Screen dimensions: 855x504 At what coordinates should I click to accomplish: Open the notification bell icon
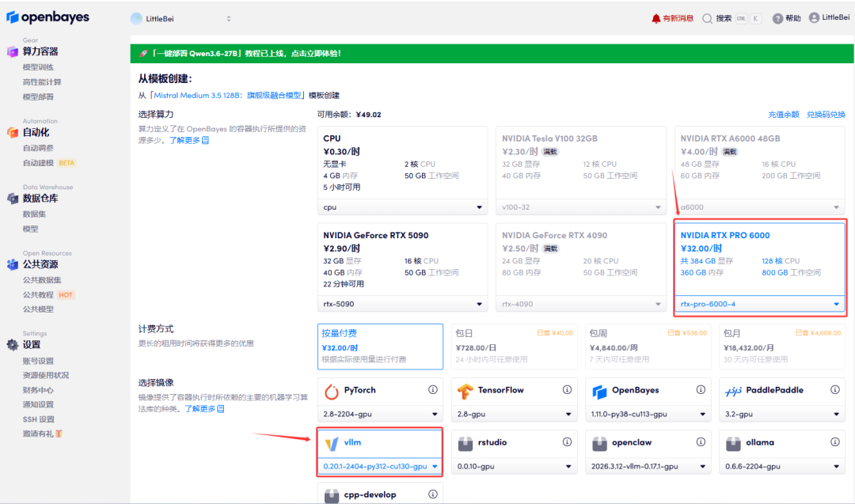coord(656,18)
